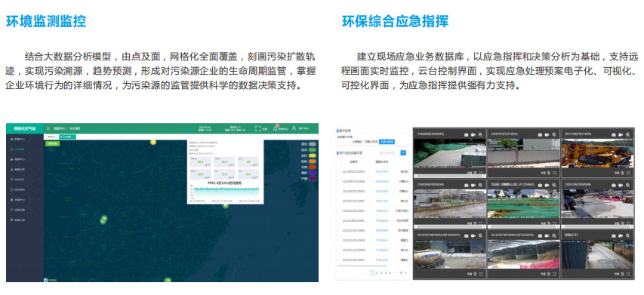
Task: Change 标清 quality on cement tanker tile
Action: click(470, 274)
